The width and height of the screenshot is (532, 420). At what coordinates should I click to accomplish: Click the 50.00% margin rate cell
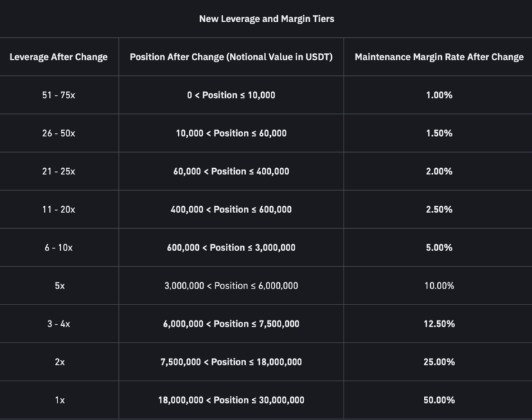[x=438, y=399]
